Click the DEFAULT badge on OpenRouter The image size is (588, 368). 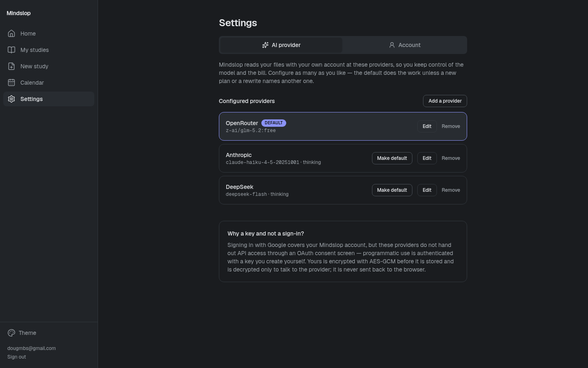click(274, 123)
